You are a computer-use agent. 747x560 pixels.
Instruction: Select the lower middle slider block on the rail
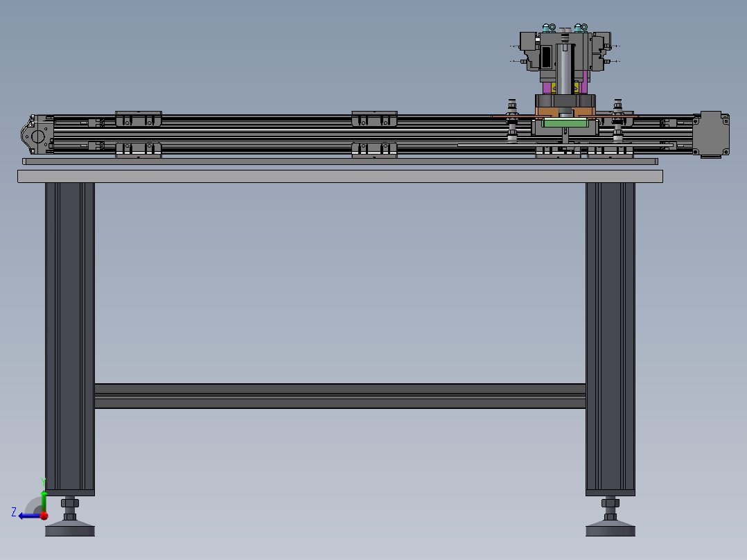374,150
